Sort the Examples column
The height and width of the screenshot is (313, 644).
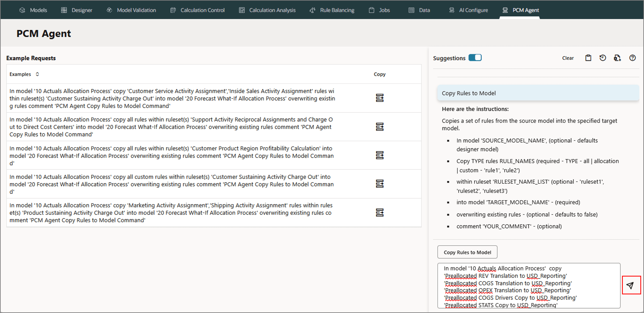(37, 74)
